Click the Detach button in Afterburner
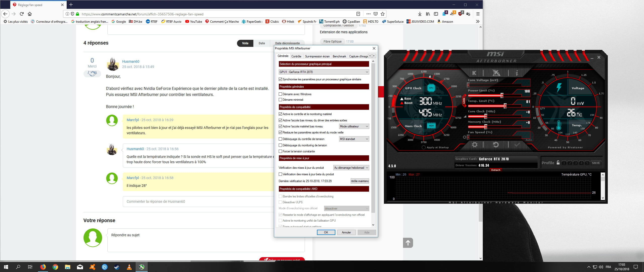This screenshot has width=644, height=272. (x=496, y=170)
